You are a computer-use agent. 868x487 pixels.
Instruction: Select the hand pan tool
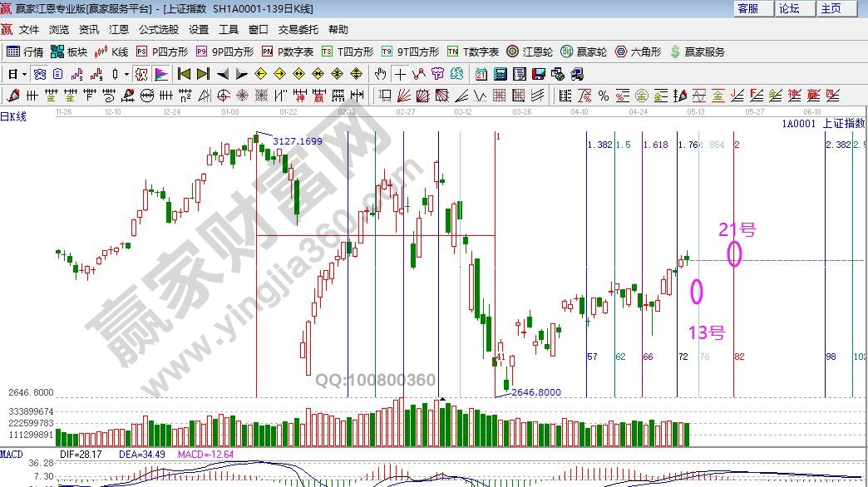[380, 74]
